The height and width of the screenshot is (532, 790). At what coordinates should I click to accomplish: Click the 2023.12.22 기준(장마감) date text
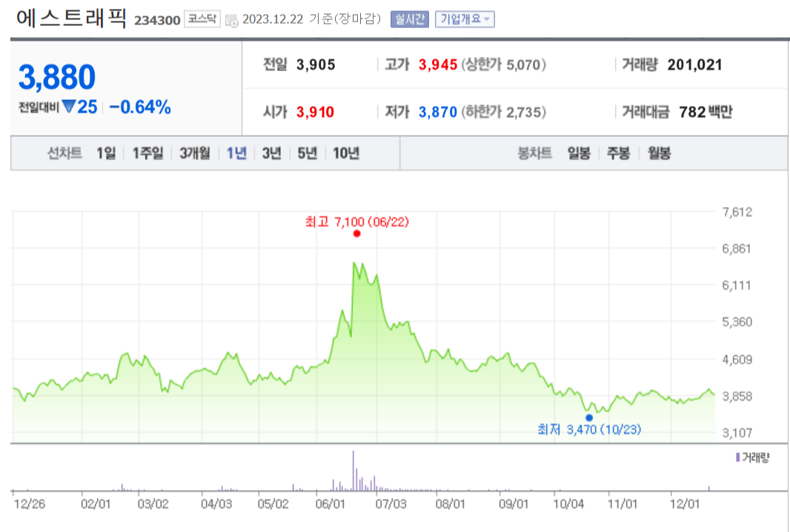[x=312, y=19]
